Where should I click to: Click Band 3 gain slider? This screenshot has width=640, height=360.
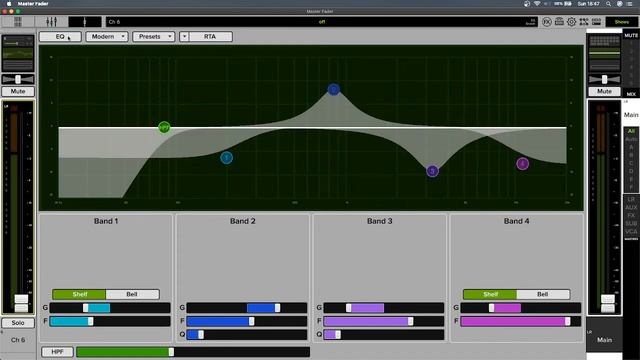coord(384,308)
